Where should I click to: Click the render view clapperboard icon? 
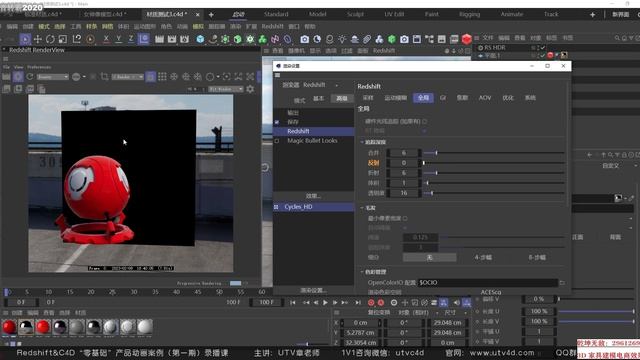point(159,39)
